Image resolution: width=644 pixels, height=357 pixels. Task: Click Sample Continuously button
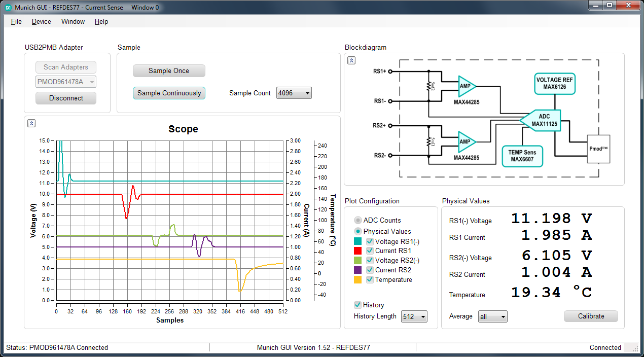pyautogui.click(x=169, y=93)
